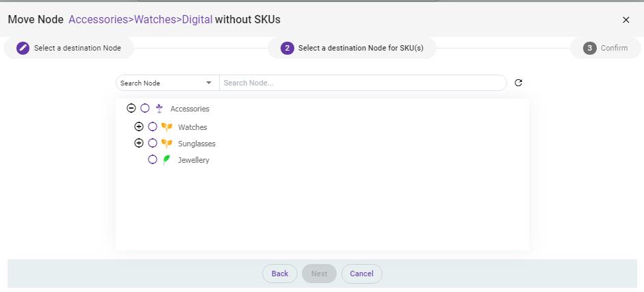Click the orange branch icon beside Watches
The width and height of the screenshot is (644, 292).
pos(166,127)
